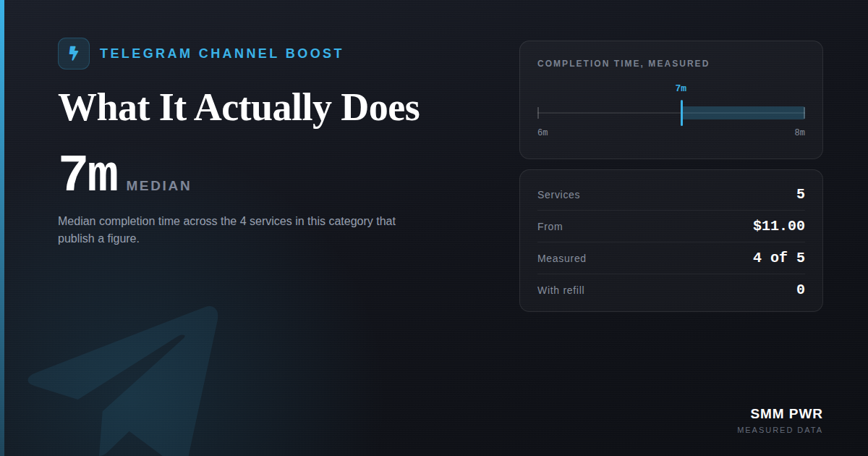
Task: Click the 7m marker on the time bar
Action: [681, 113]
